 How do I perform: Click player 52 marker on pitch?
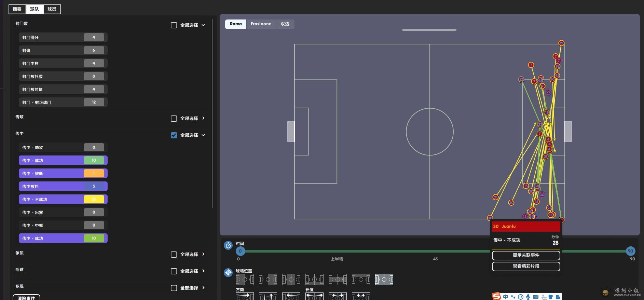[521, 79]
